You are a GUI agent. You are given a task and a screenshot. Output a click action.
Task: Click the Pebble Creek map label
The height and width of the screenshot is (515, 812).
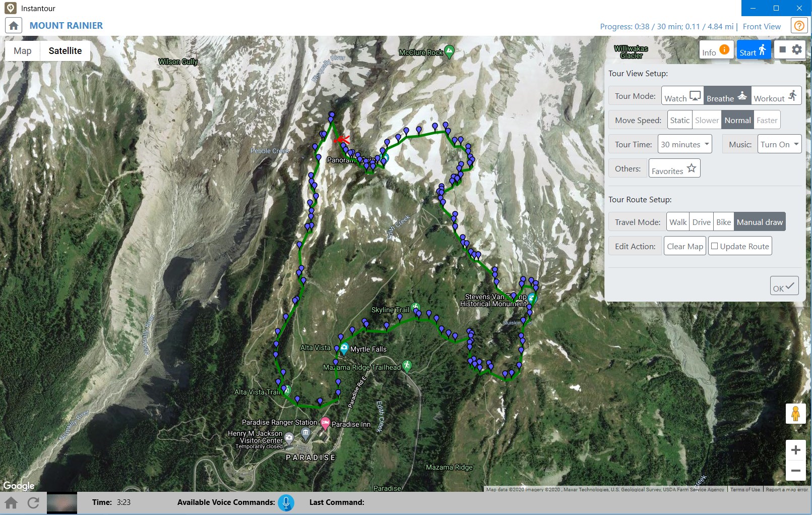click(x=270, y=151)
